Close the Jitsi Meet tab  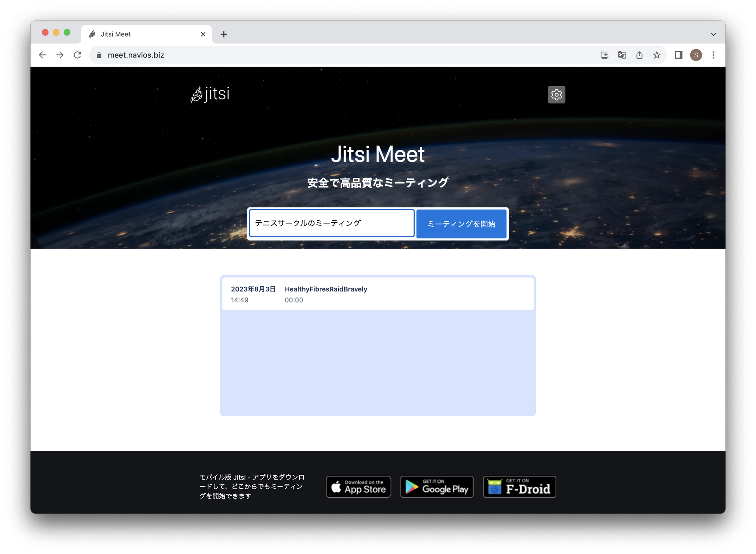203,34
